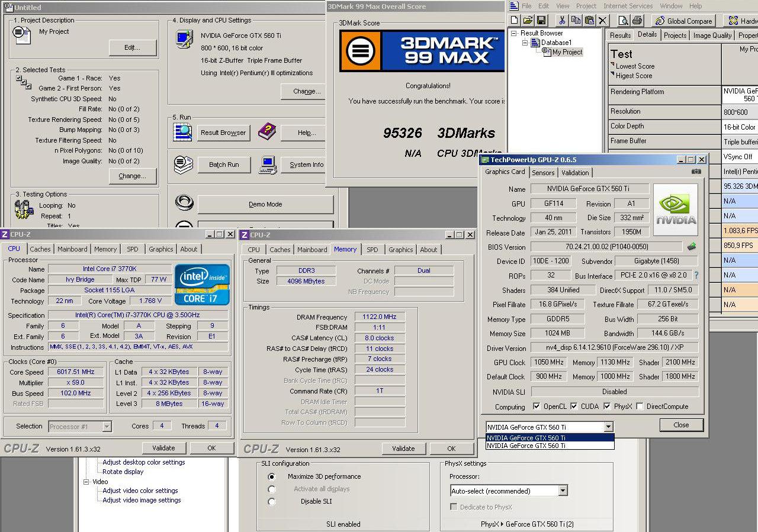
Task: Click NVIDIA logo in GPU-Z
Action: pos(676,209)
